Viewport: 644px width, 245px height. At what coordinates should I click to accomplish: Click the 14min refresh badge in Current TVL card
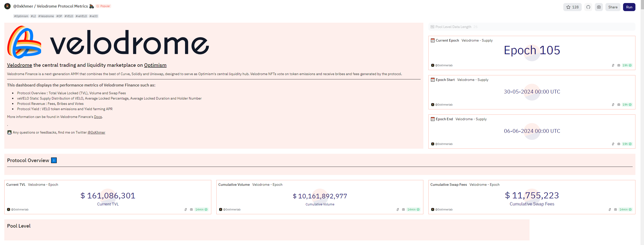click(x=201, y=209)
